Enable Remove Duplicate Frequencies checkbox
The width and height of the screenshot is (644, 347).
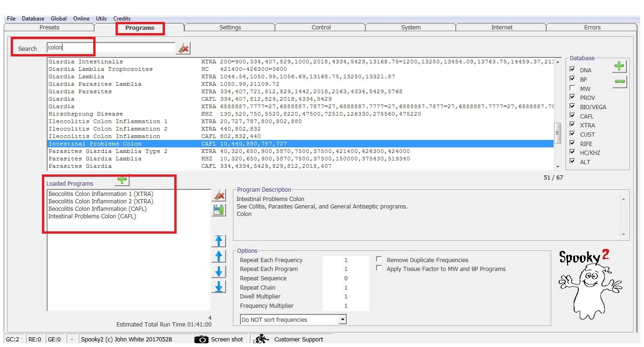pos(379,259)
